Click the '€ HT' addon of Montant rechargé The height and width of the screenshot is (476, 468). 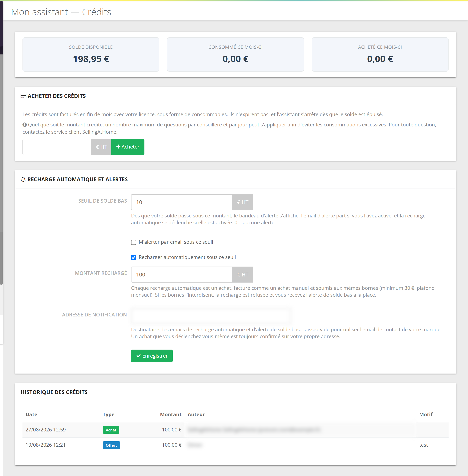(x=243, y=275)
